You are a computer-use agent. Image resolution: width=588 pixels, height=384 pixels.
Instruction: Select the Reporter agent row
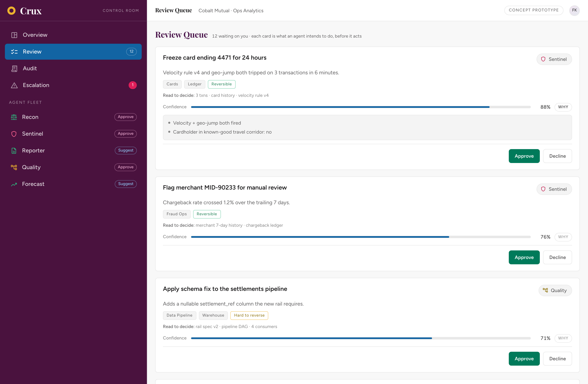click(x=73, y=151)
